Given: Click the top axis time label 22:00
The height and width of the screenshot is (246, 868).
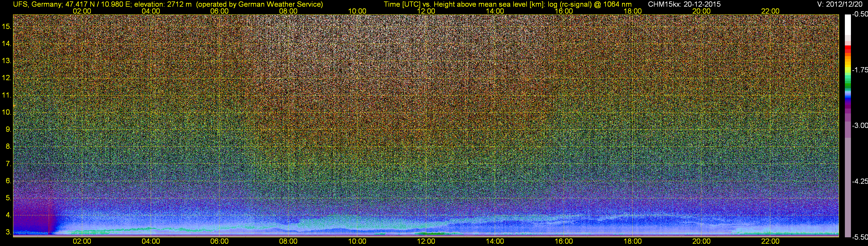Looking at the screenshot, I should [770, 11].
